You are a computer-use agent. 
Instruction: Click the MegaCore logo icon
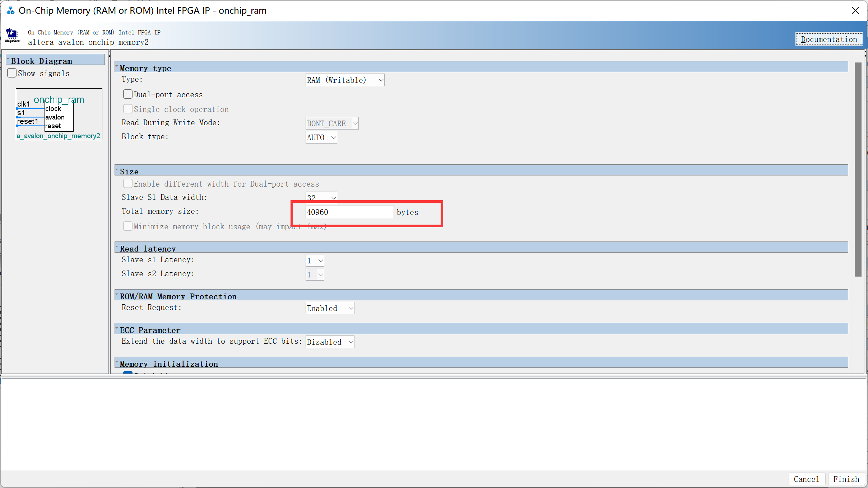(x=13, y=36)
